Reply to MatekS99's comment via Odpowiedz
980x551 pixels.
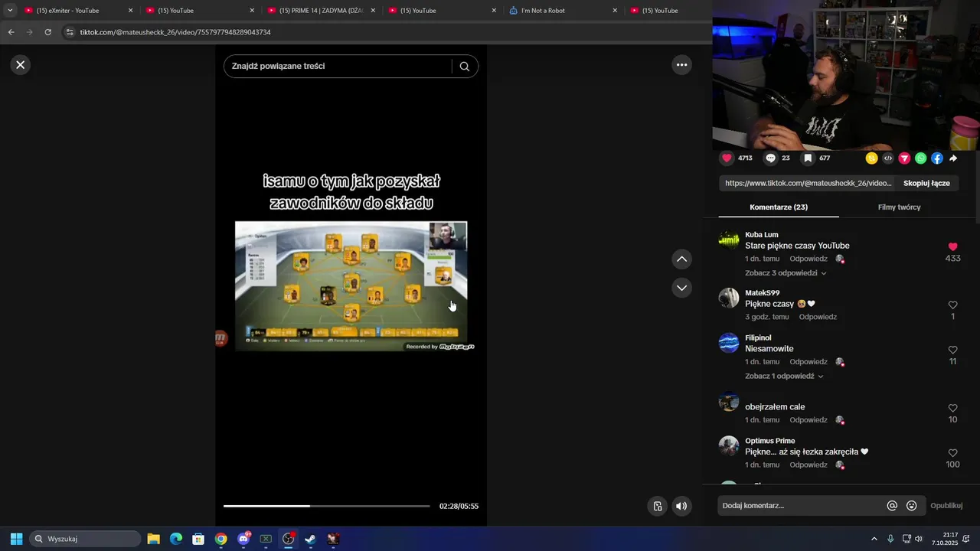tap(818, 317)
